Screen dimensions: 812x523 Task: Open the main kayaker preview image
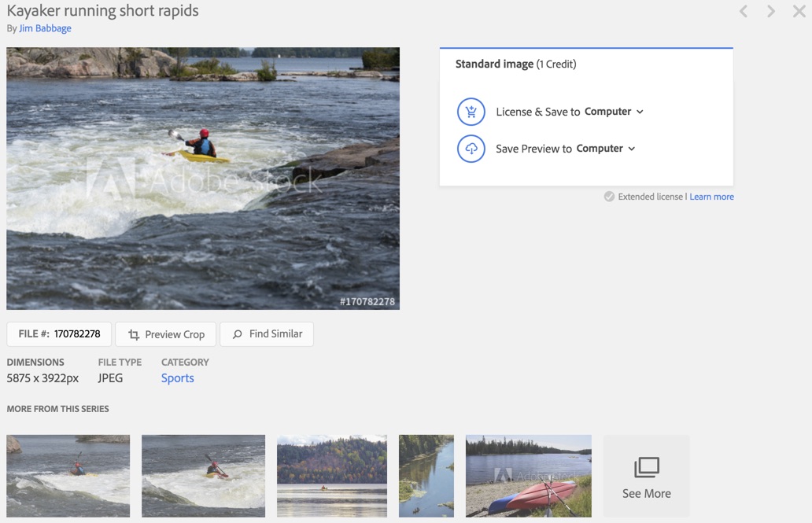(x=203, y=179)
